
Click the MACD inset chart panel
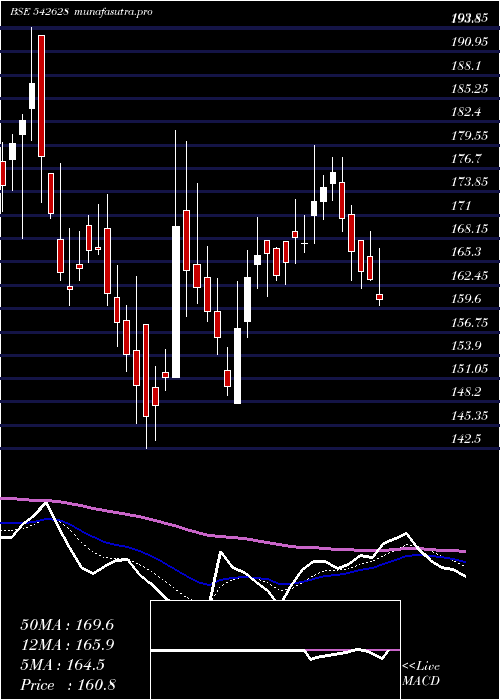(275, 650)
